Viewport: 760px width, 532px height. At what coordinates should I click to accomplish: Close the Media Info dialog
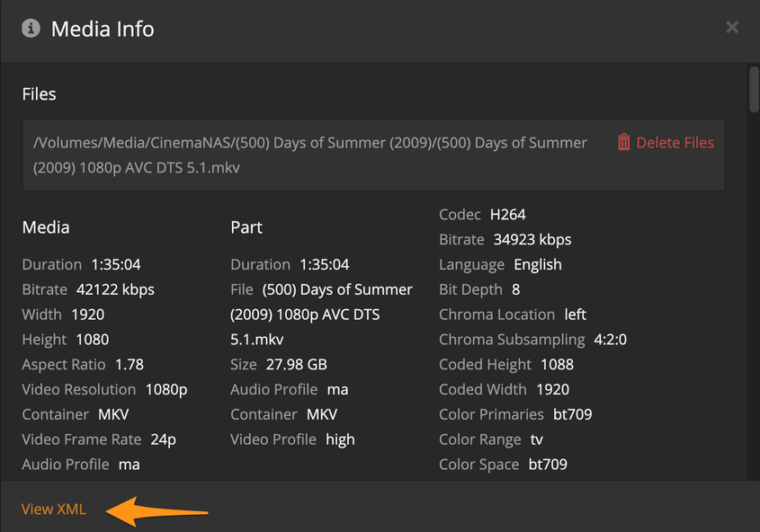click(732, 28)
